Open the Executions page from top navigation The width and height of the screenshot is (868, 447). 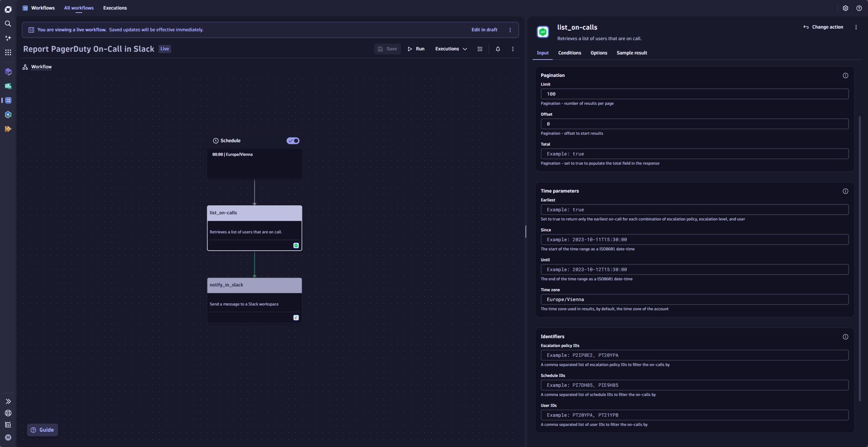tap(115, 7)
